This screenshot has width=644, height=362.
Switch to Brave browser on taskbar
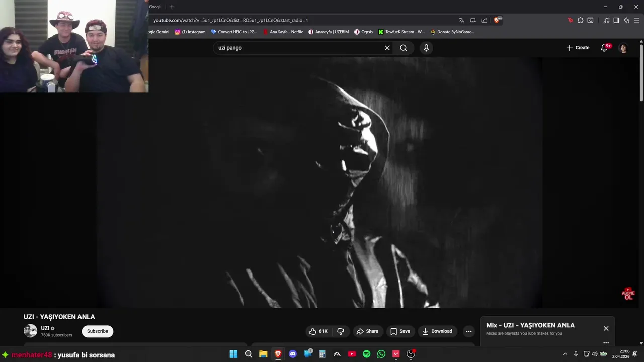pos(278,354)
